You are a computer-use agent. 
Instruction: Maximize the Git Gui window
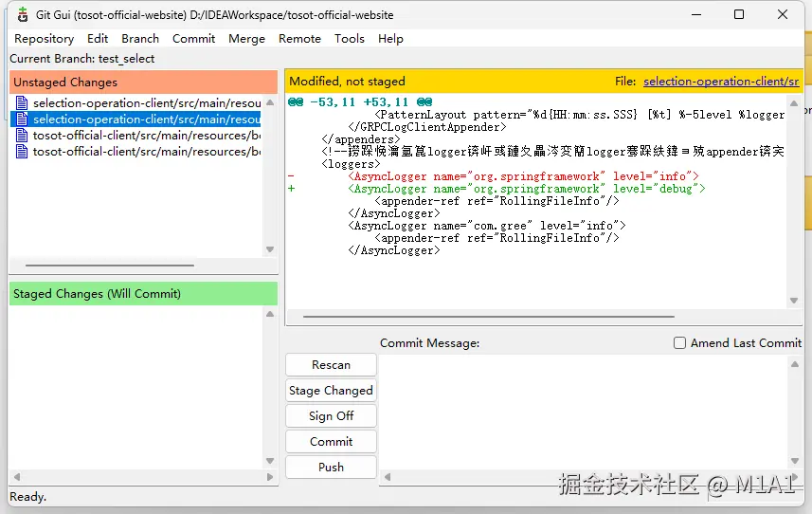pos(739,14)
